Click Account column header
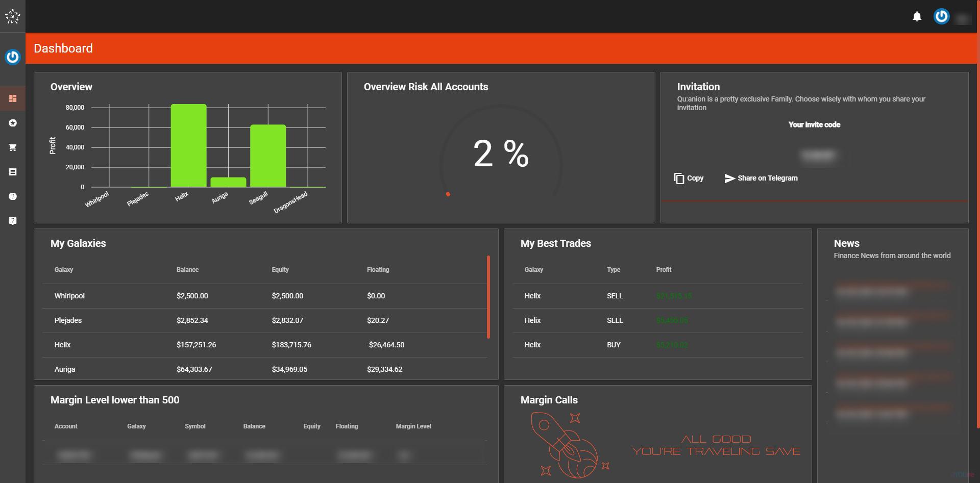 [66, 426]
